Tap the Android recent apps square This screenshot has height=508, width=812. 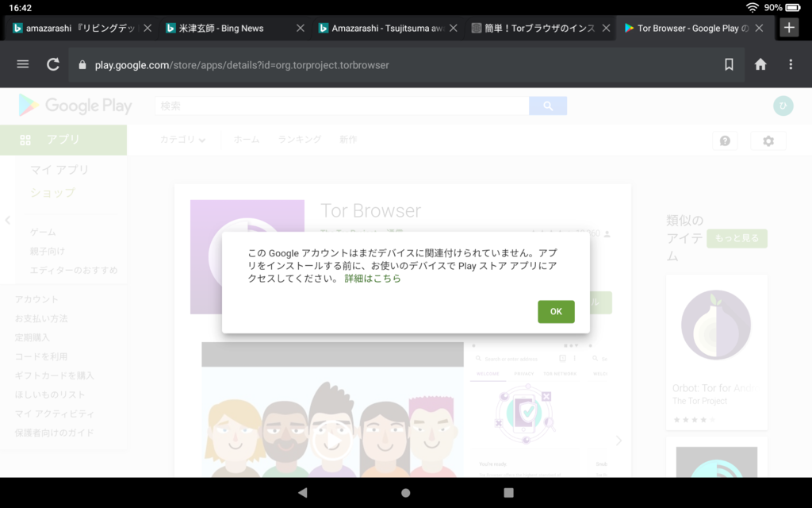point(508,492)
